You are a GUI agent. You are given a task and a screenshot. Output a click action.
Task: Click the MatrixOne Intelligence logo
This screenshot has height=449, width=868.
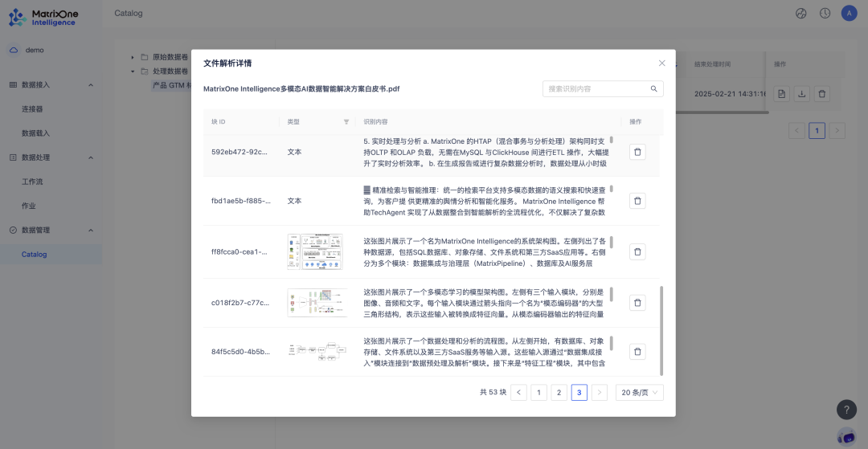43,18
